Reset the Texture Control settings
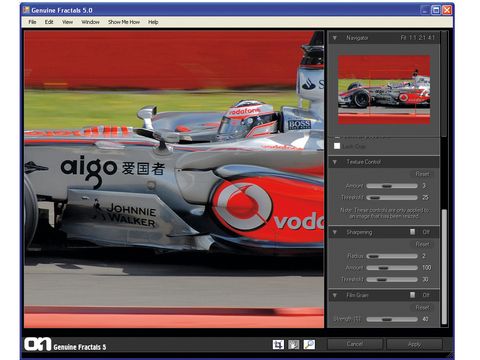The height and width of the screenshot is (360, 480). (422, 174)
